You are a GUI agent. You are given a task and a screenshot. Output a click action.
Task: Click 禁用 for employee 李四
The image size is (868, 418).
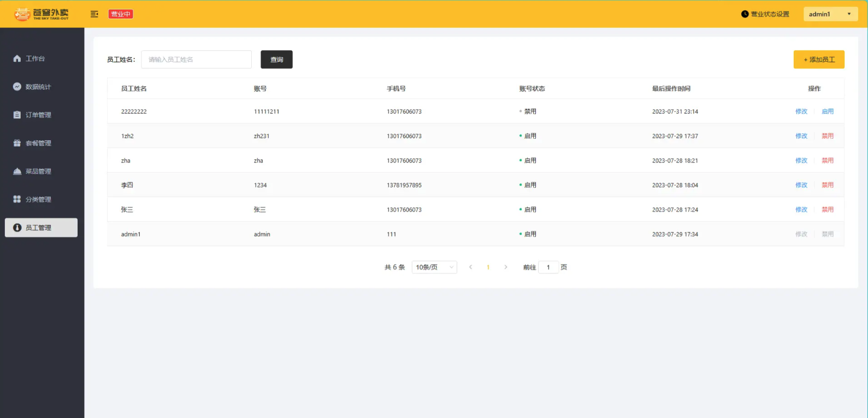coord(828,185)
